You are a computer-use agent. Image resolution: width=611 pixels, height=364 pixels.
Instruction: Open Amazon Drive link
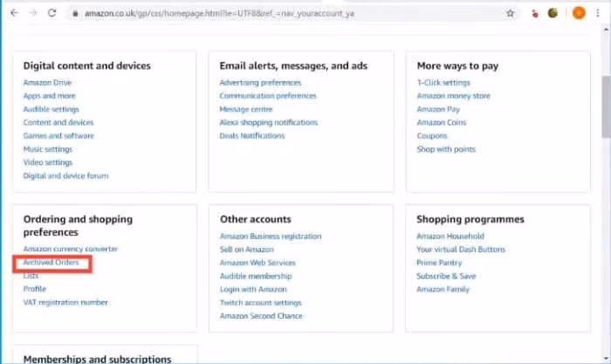[x=47, y=83]
